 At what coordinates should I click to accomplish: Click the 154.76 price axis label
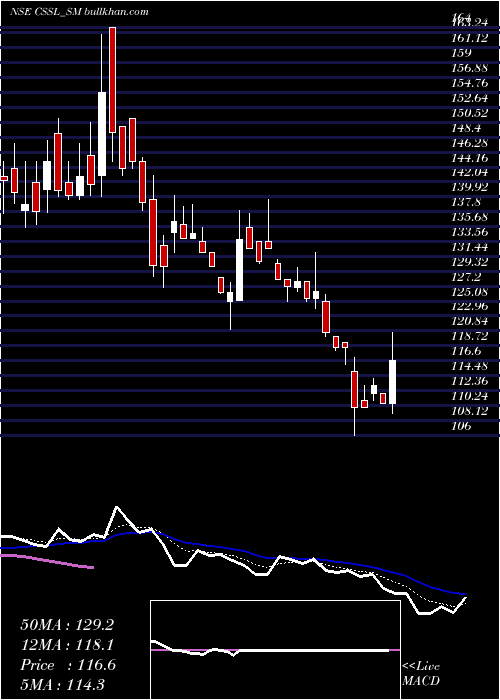470,83
